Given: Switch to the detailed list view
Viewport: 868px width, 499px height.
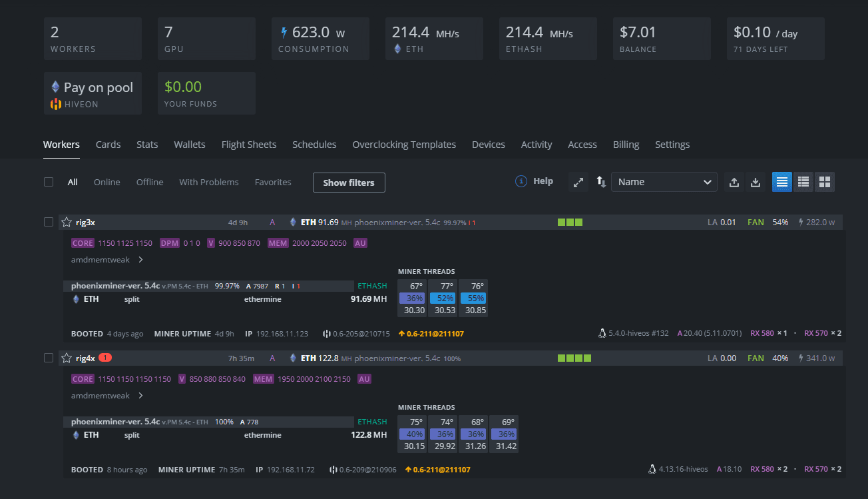Looking at the screenshot, I should coord(782,182).
